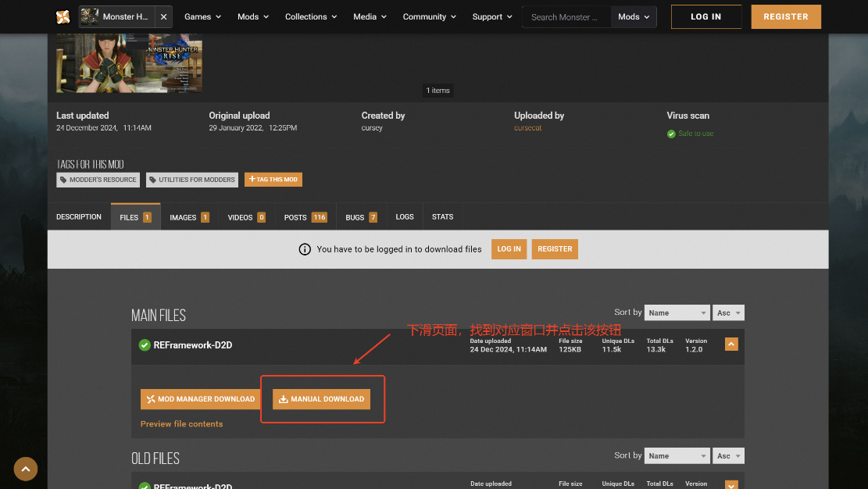Open the search scope Mods dropdown

633,16
